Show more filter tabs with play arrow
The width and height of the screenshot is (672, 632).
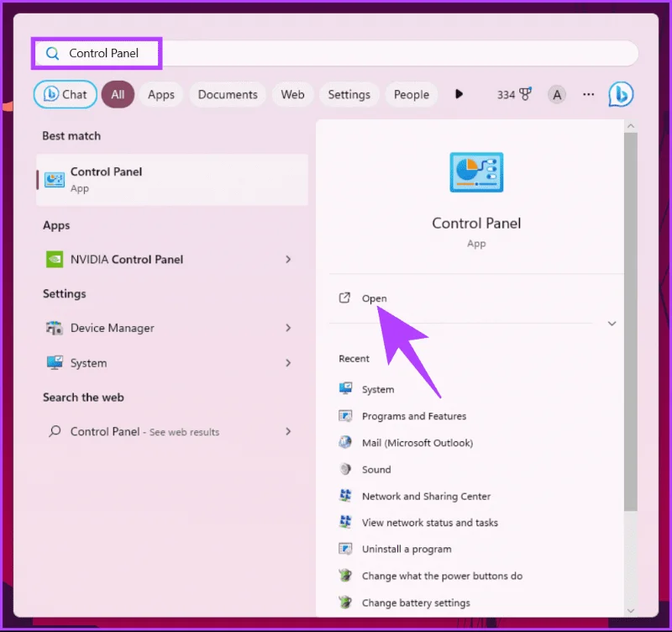click(x=459, y=94)
